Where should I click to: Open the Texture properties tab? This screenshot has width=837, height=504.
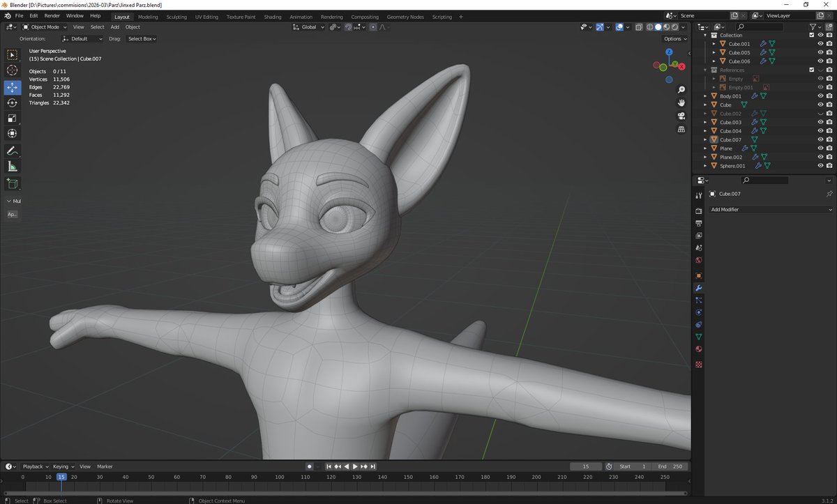[698, 364]
